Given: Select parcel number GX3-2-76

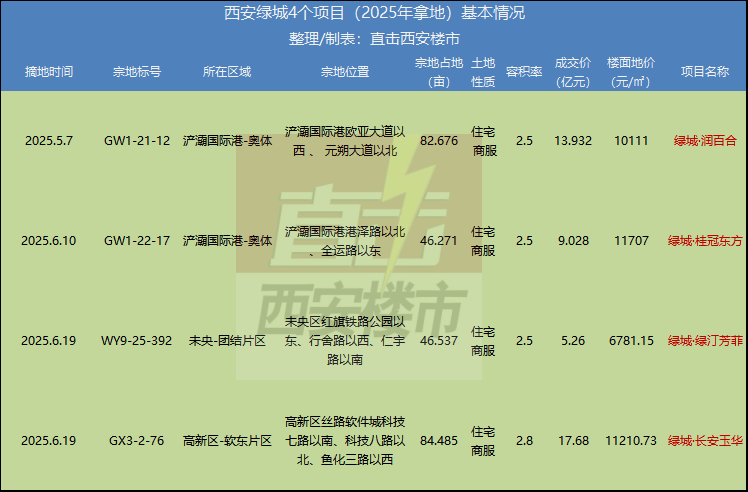Looking at the screenshot, I should (x=137, y=440).
